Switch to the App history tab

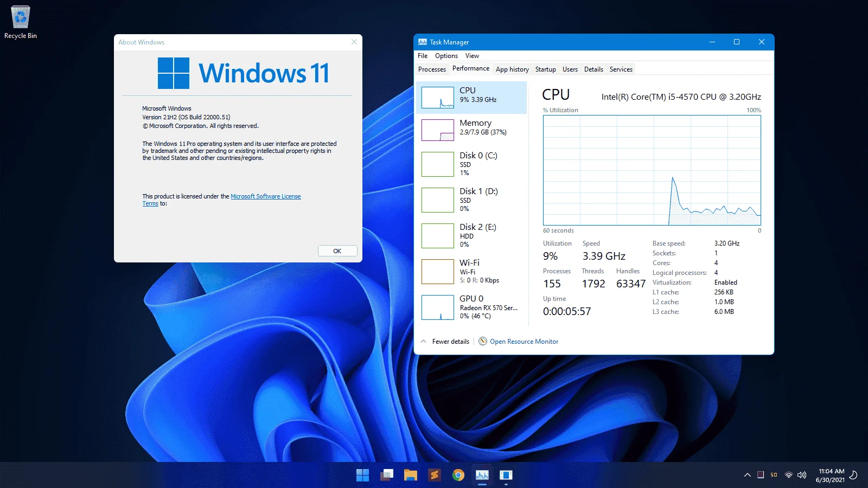[512, 69]
